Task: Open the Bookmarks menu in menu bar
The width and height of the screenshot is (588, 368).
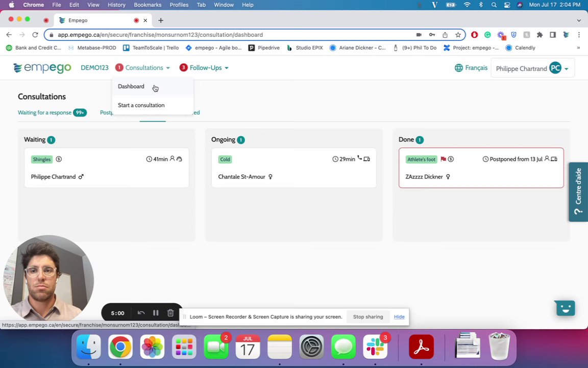Action: coord(148,5)
